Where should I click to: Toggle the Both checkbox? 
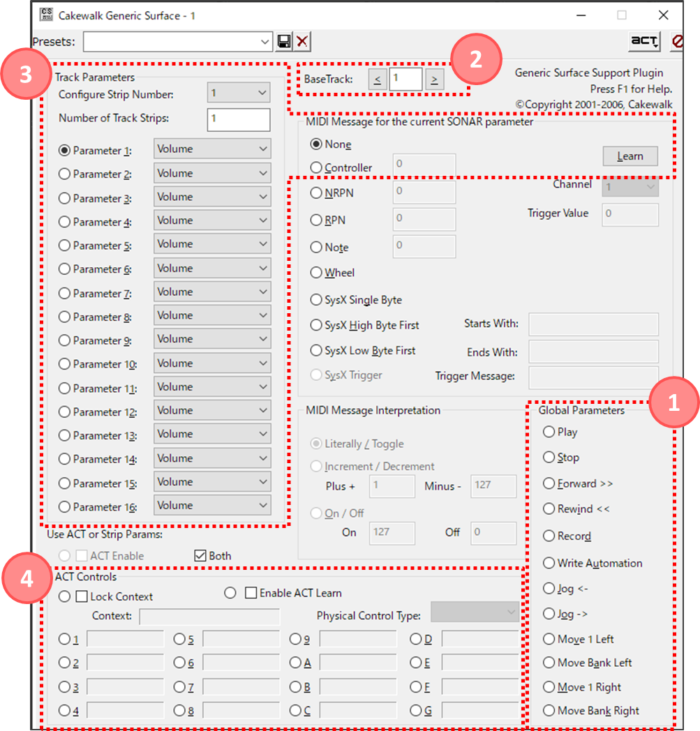tap(200, 556)
